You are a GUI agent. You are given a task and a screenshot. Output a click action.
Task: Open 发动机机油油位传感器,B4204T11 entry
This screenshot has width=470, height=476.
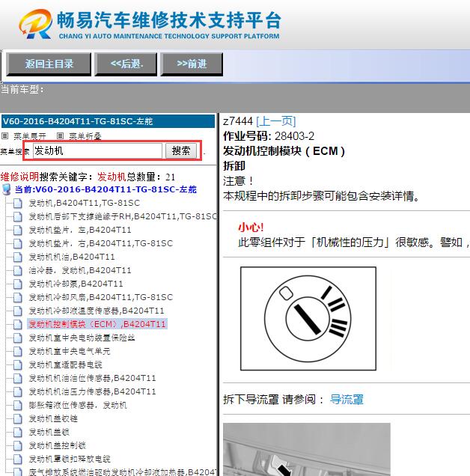coord(92,378)
